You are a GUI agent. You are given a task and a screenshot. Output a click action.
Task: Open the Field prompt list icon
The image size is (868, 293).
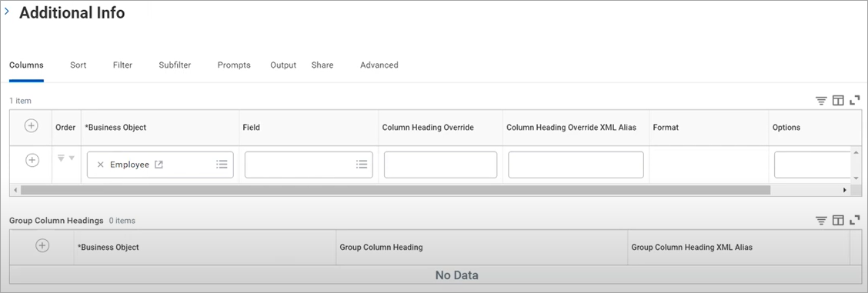coord(362,165)
